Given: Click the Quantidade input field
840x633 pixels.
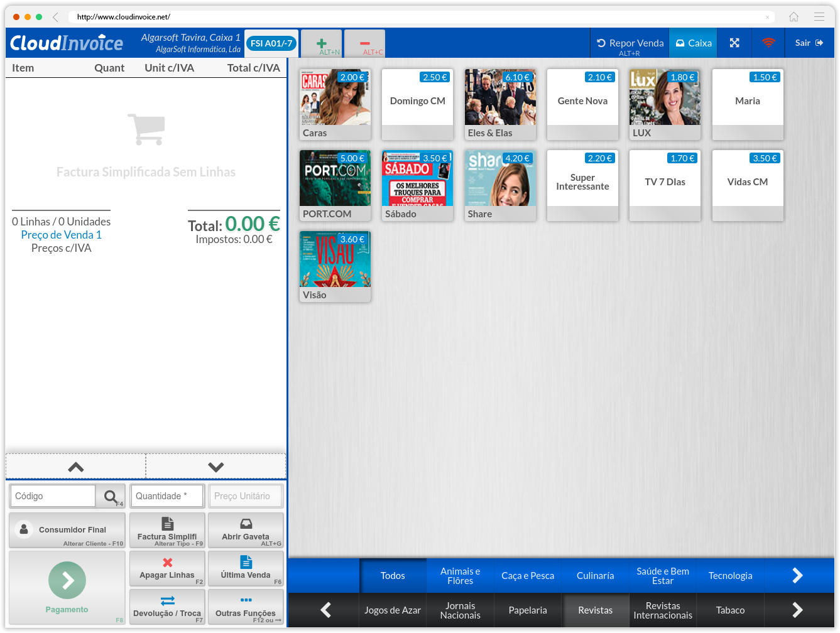Looking at the screenshot, I should pos(167,495).
